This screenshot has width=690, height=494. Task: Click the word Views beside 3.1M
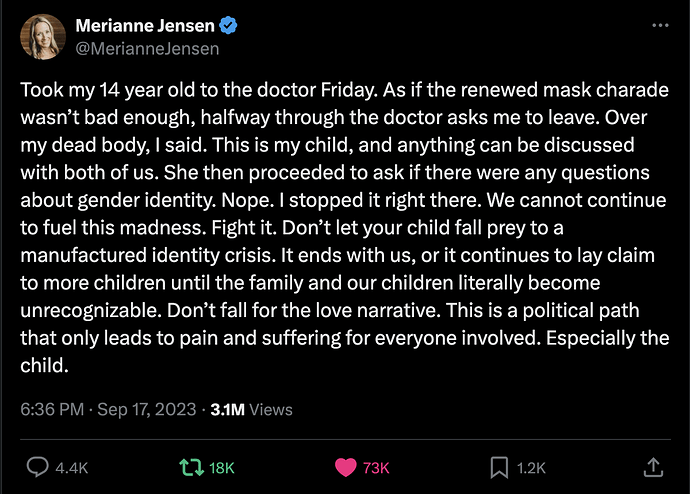click(x=271, y=409)
